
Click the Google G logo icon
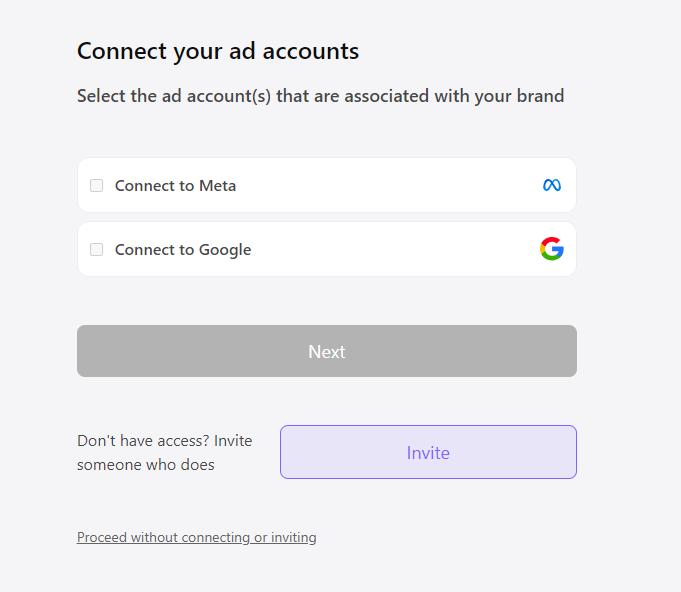coord(552,249)
